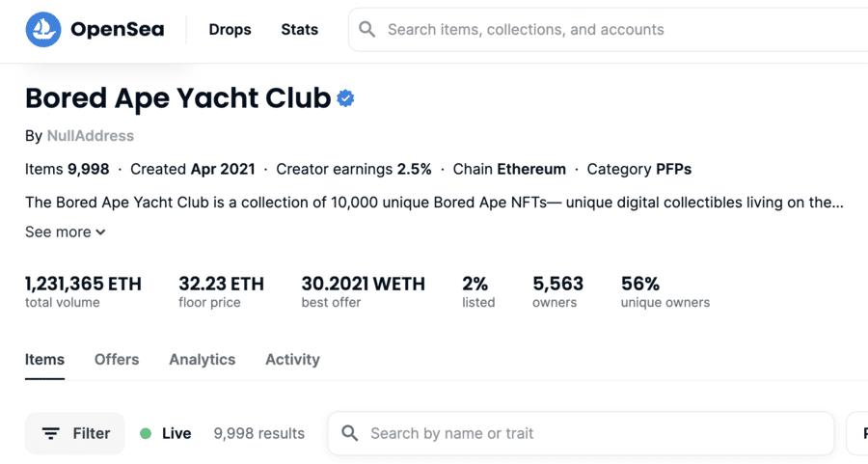Switch to the Offers tab
This screenshot has width=868, height=464.
coord(117,360)
